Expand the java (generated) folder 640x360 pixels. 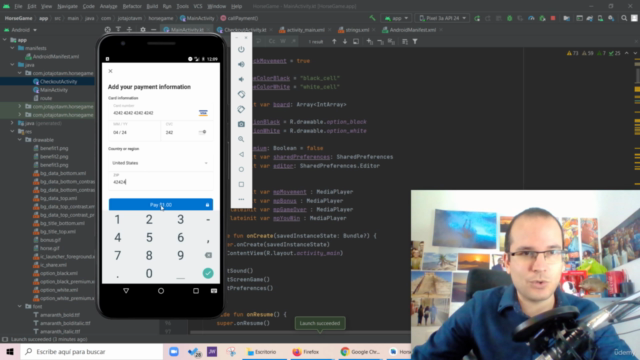12,123
